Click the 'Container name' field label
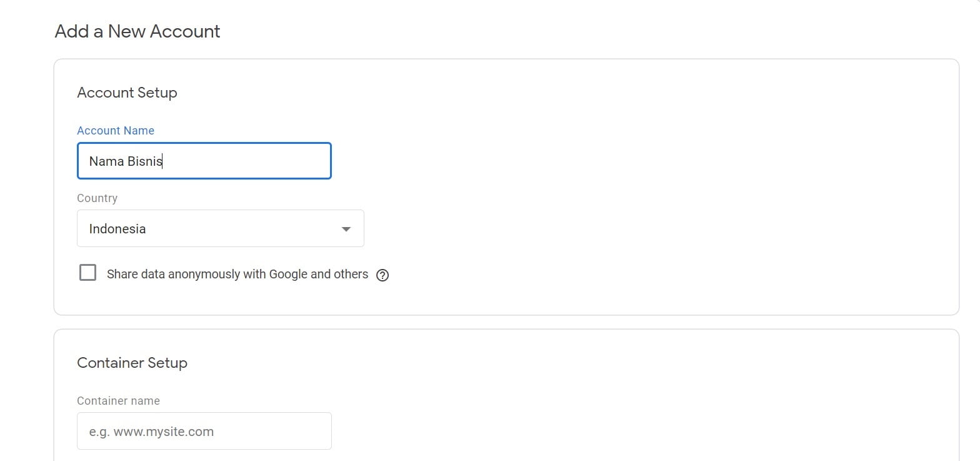980x461 pixels. click(118, 401)
